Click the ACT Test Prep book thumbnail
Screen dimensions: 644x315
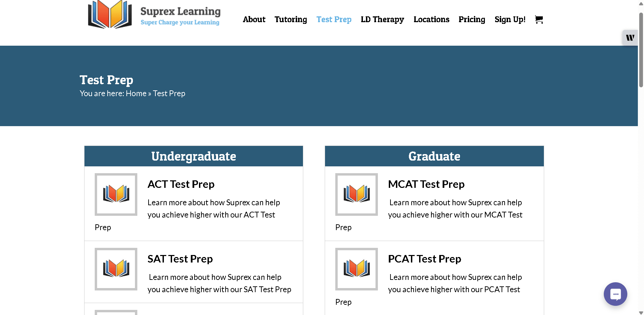click(116, 194)
